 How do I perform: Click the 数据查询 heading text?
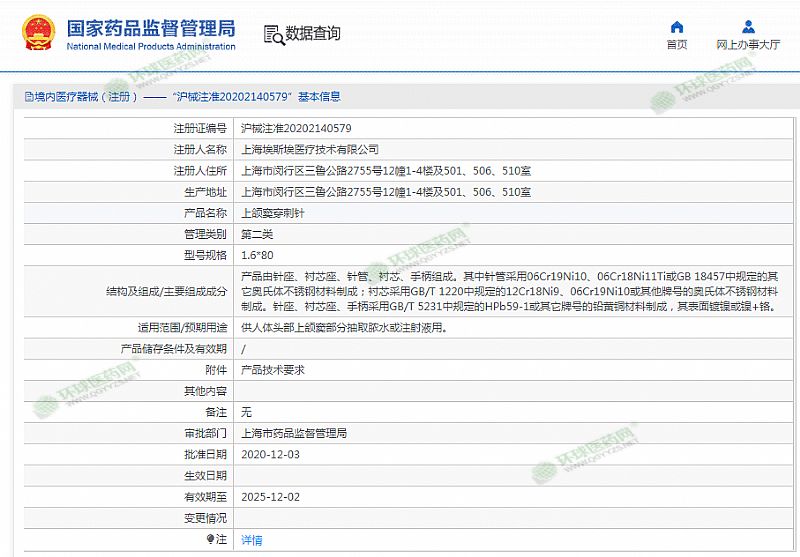(313, 34)
